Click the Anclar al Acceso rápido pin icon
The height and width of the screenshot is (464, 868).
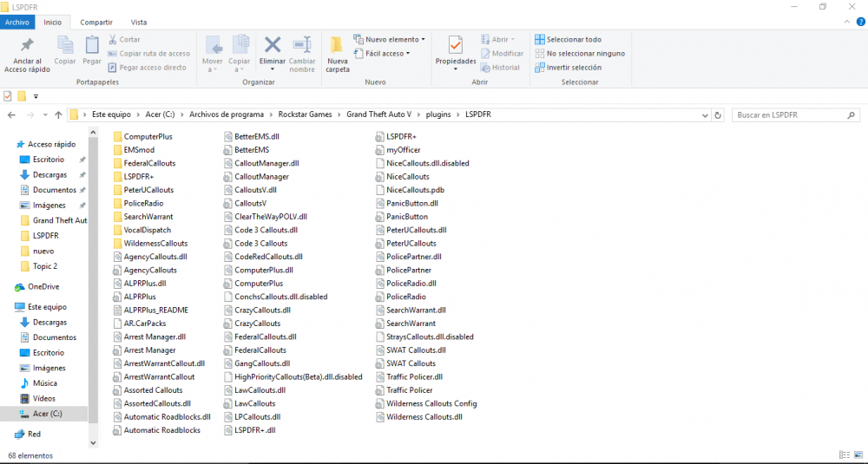tap(27, 45)
